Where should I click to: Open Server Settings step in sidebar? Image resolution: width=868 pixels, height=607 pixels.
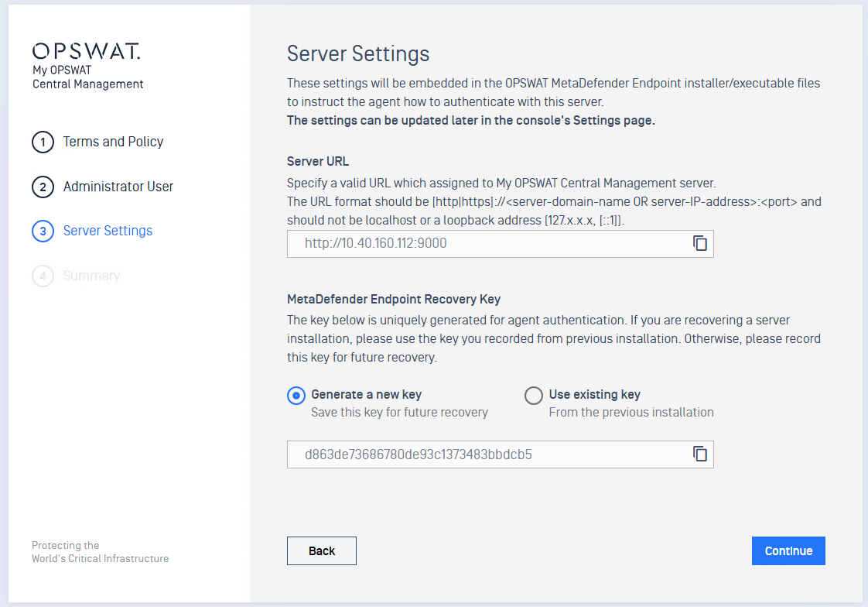(108, 231)
